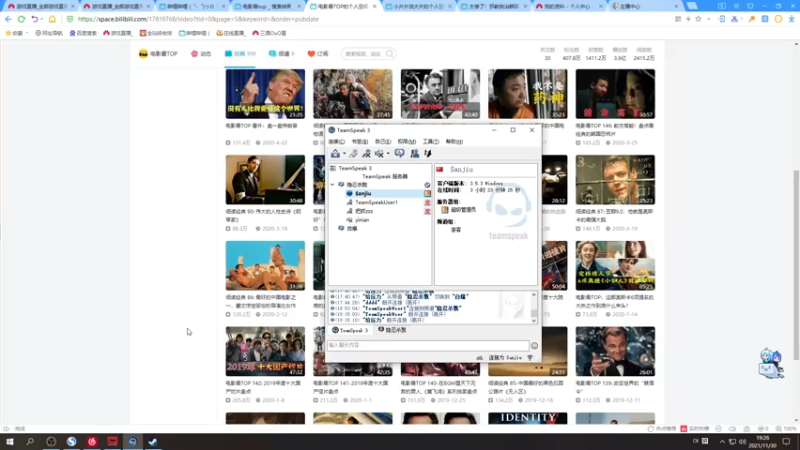Click the red badge icon beside TeamSpeakUser1
Image resolution: width=800 pixels, height=450 pixels.
[427, 202]
